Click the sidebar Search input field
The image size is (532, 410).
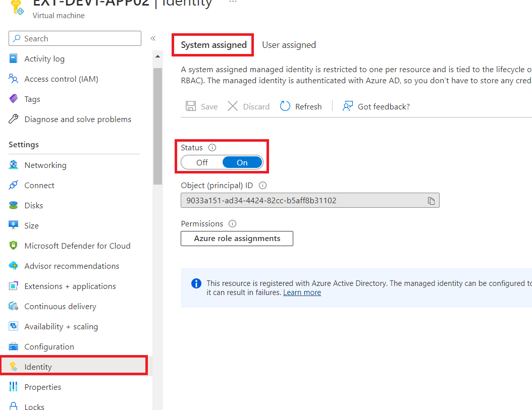point(75,38)
